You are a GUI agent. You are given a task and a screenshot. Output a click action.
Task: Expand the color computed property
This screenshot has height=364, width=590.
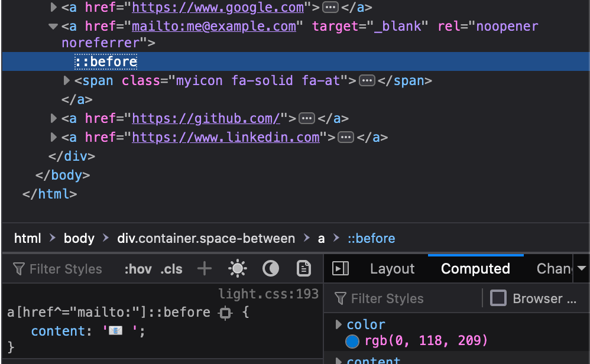click(x=338, y=324)
